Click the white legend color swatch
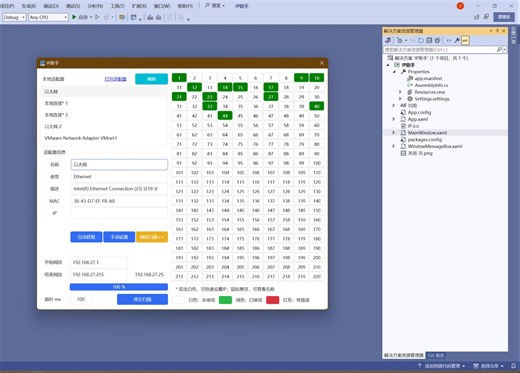The image size is (520, 373). [x=178, y=300]
